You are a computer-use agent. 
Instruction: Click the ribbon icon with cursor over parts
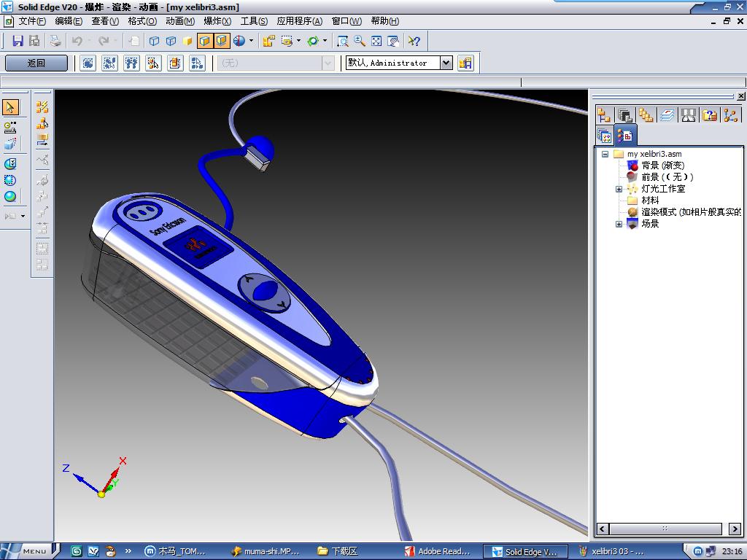(109, 63)
